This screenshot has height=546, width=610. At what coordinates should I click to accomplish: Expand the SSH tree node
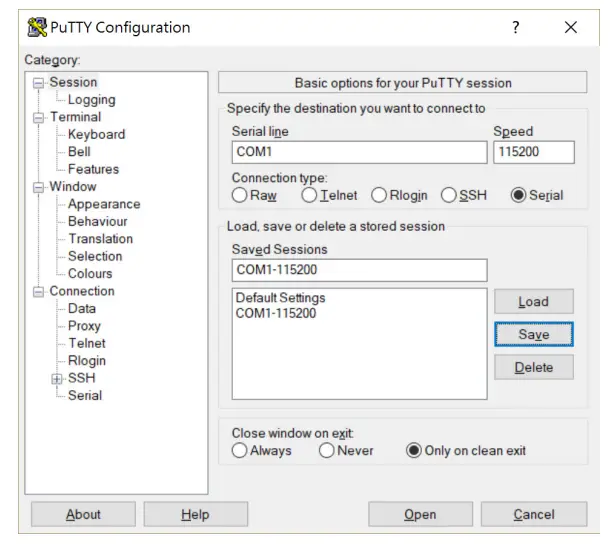coord(57,379)
